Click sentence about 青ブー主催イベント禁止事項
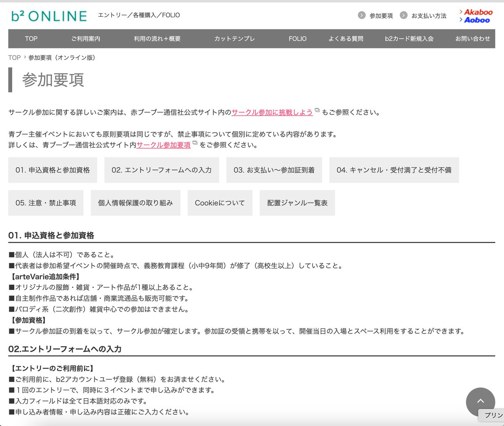 (173, 134)
